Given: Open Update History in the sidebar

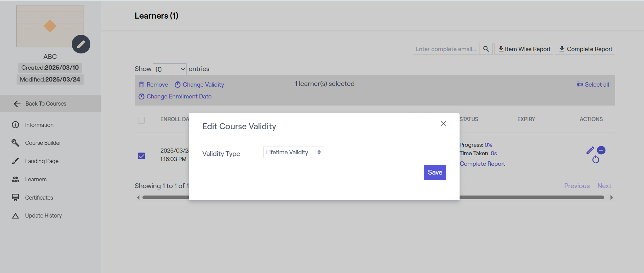Looking at the screenshot, I should (43, 215).
